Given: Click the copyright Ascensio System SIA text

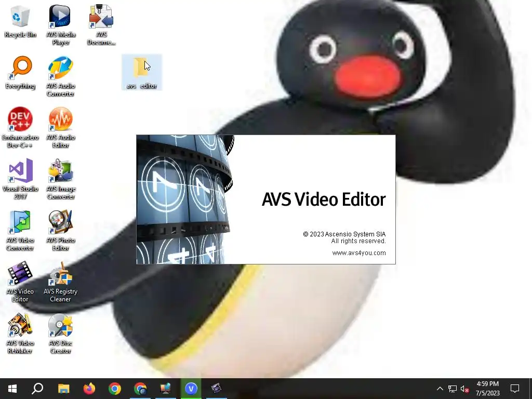Looking at the screenshot, I should [x=344, y=234].
